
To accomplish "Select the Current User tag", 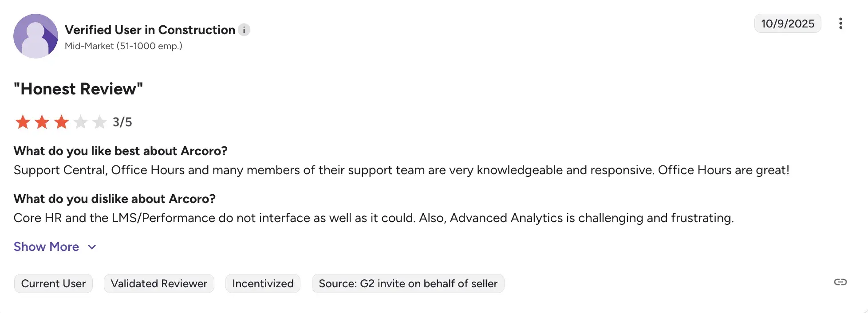I will point(53,283).
